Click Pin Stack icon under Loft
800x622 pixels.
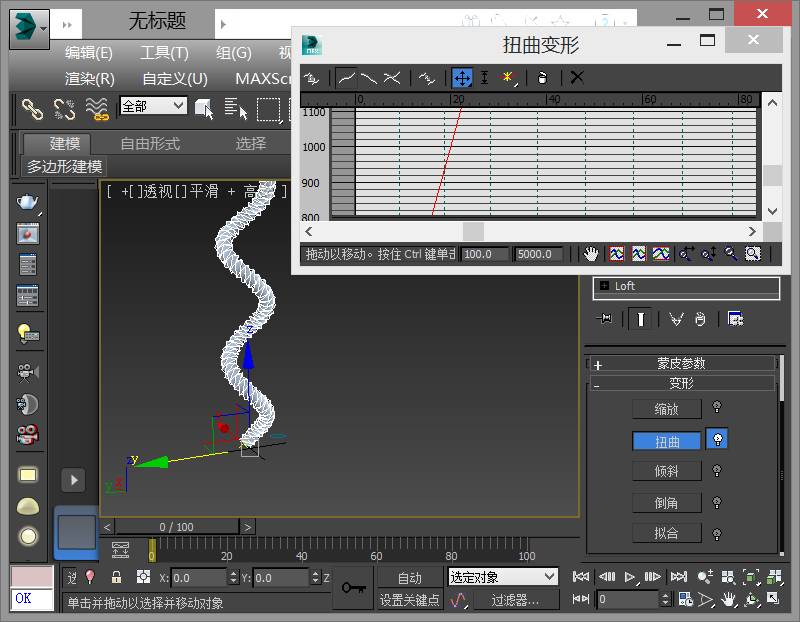[605, 319]
